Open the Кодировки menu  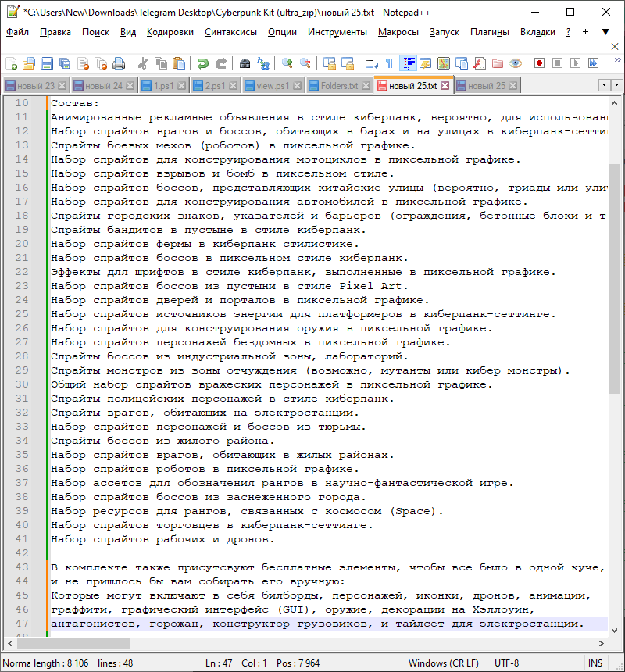(x=170, y=32)
